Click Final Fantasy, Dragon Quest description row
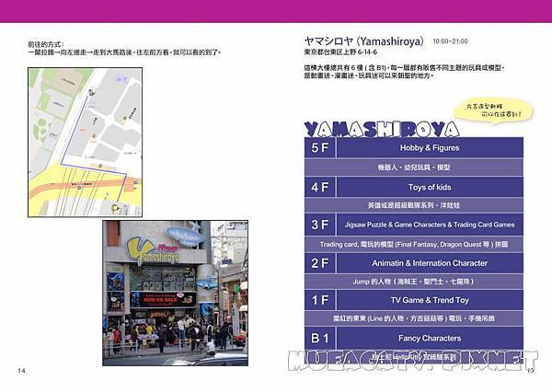The width and height of the screenshot is (552, 392). click(414, 244)
